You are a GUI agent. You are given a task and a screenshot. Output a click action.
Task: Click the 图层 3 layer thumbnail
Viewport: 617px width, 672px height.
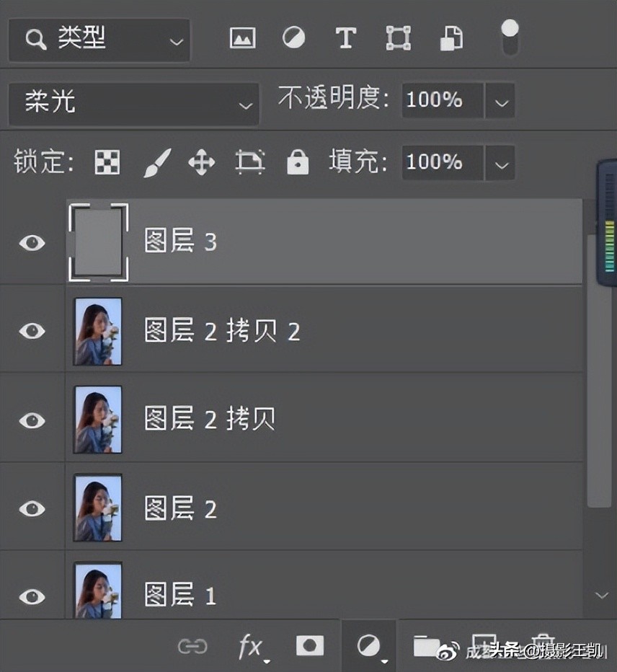pyautogui.click(x=97, y=242)
